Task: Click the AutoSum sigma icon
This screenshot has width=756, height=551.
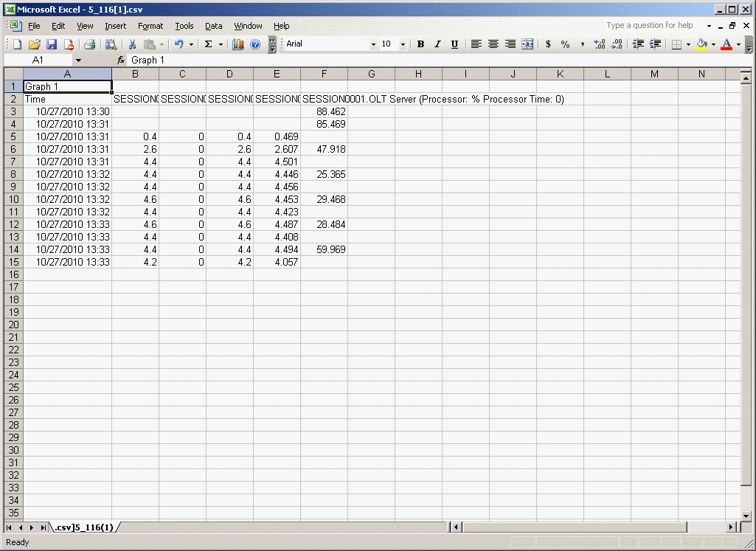Action: (208, 44)
